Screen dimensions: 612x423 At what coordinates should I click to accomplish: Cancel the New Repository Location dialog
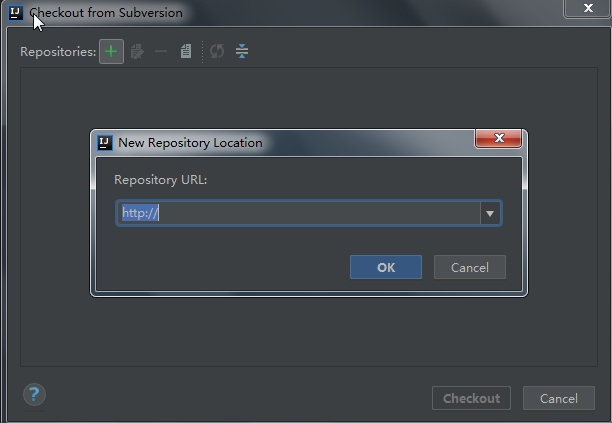click(x=470, y=267)
